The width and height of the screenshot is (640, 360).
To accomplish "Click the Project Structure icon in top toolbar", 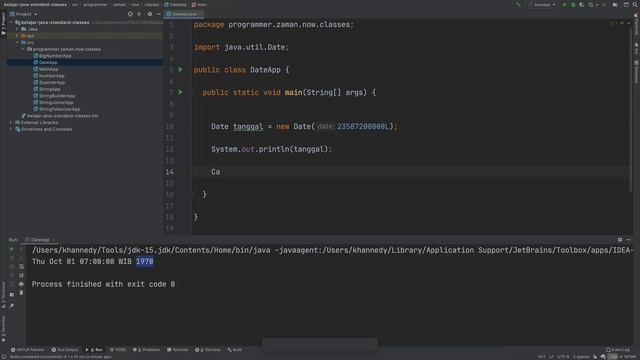I will pos(616,5).
